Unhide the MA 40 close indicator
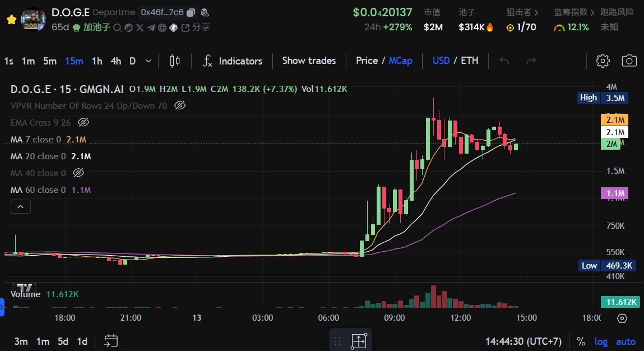The width and height of the screenshot is (644, 351). point(78,173)
